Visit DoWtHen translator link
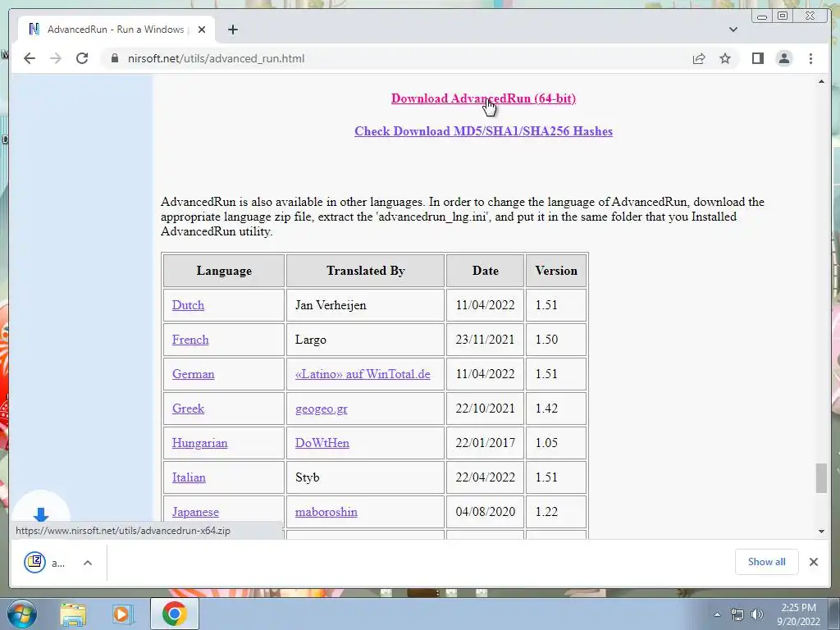This screenshot has height=630, width=840. point(322,443)
